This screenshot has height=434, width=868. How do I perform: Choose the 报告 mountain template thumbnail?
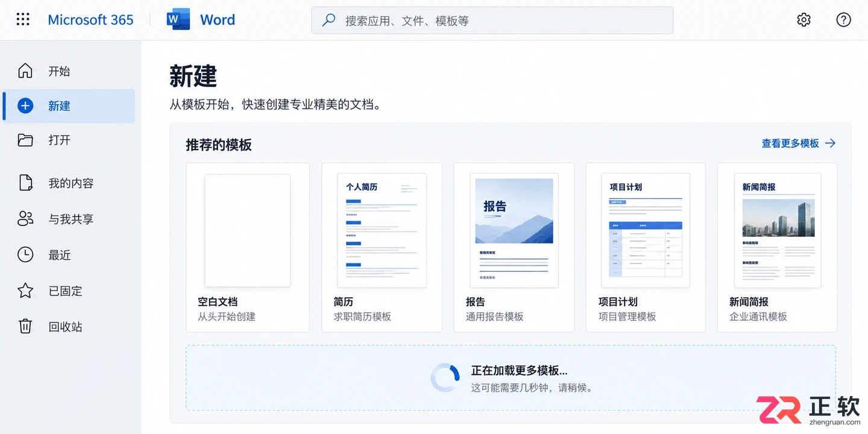click(x=514, y=230)
